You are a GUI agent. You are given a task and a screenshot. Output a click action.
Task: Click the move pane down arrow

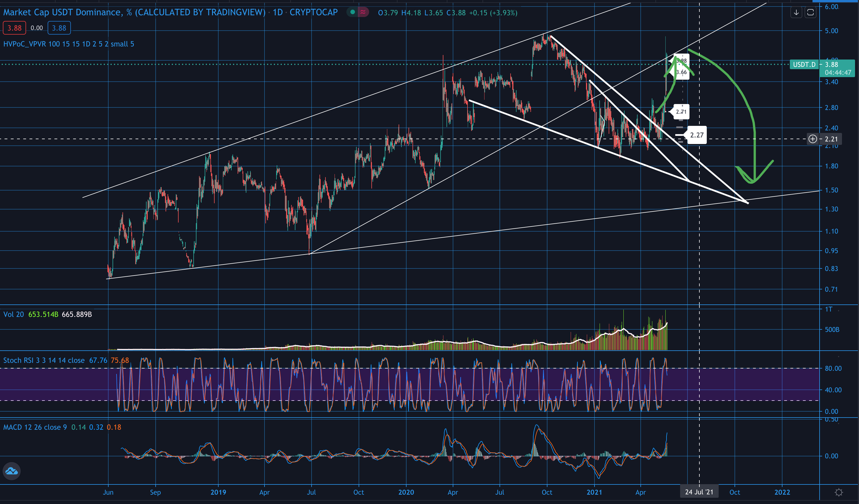[796, 12]
